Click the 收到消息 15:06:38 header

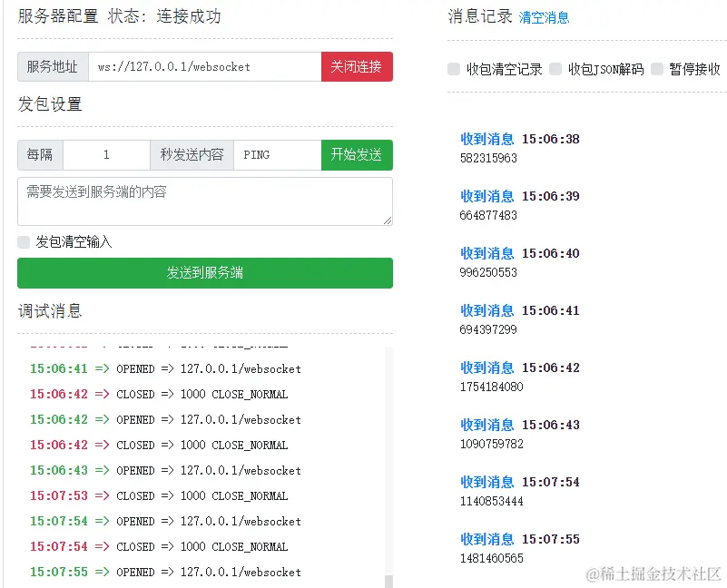click(x=520, y=139)
